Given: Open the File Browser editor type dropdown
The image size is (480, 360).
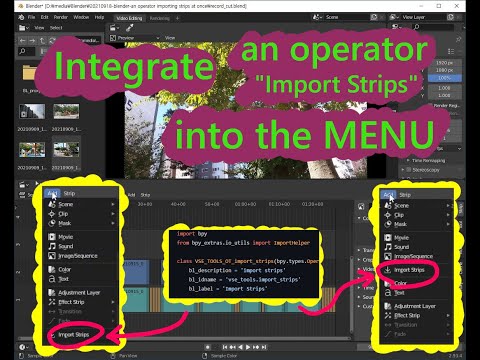Looking at the screenshot, I should tap(24, 28).
